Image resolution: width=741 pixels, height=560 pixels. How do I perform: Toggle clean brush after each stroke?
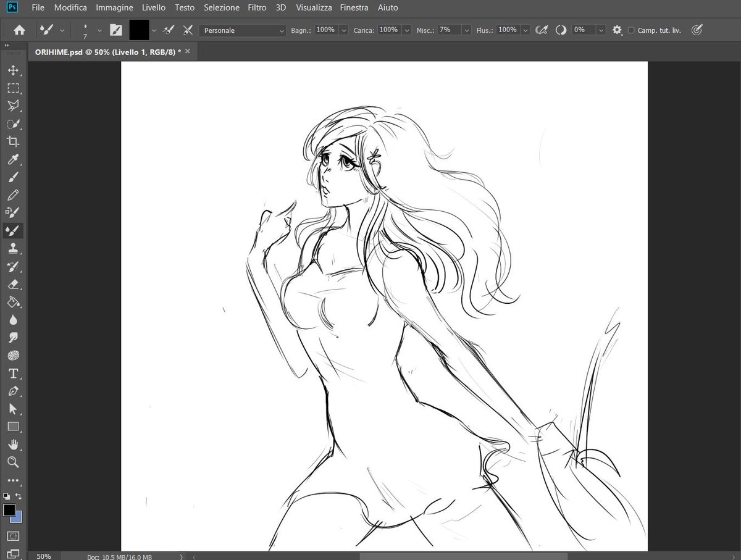click(x=188, y=30)
